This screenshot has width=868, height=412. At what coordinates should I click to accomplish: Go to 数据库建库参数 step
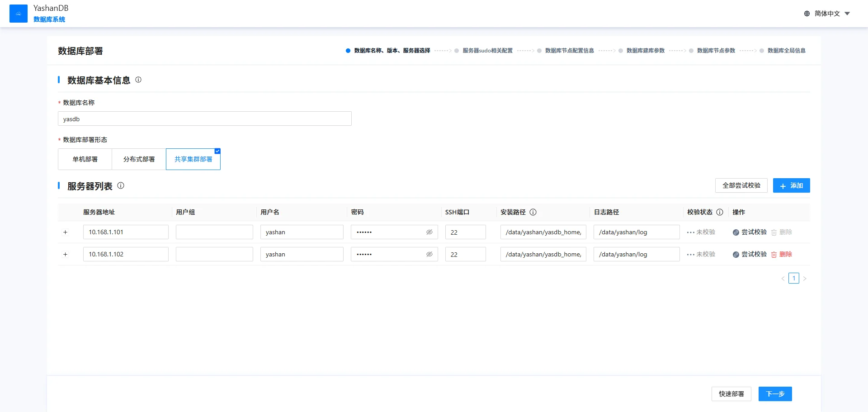645,51
